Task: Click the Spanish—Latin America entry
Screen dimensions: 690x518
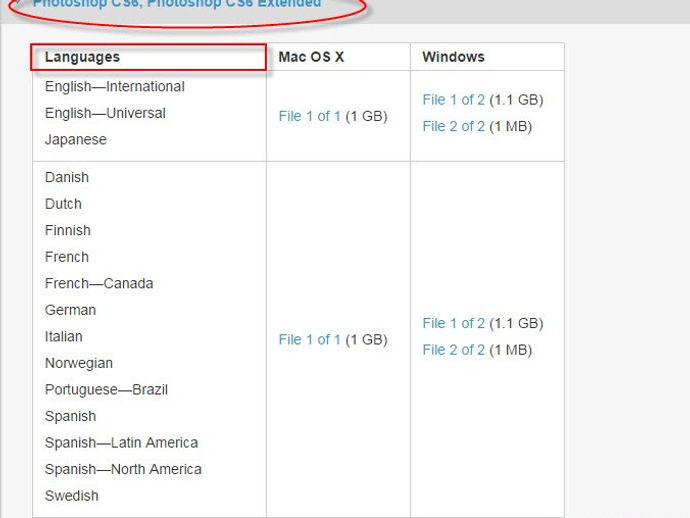Action: [121, 443]
